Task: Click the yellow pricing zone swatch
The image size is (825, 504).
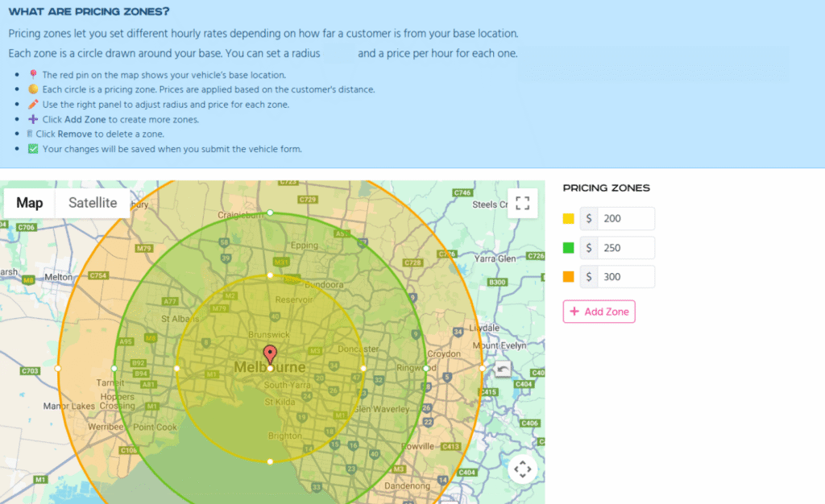Action: (569, 219)
